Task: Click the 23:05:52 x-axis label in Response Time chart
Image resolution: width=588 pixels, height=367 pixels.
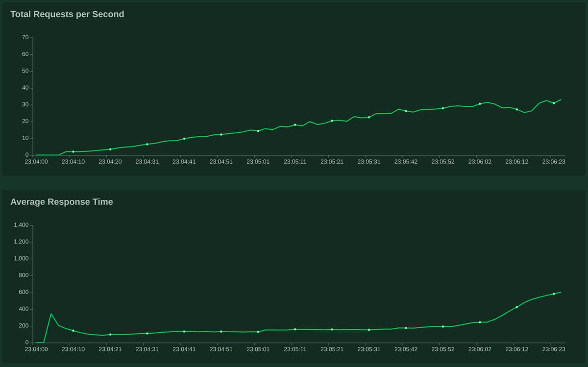Action: coord(443,349)
